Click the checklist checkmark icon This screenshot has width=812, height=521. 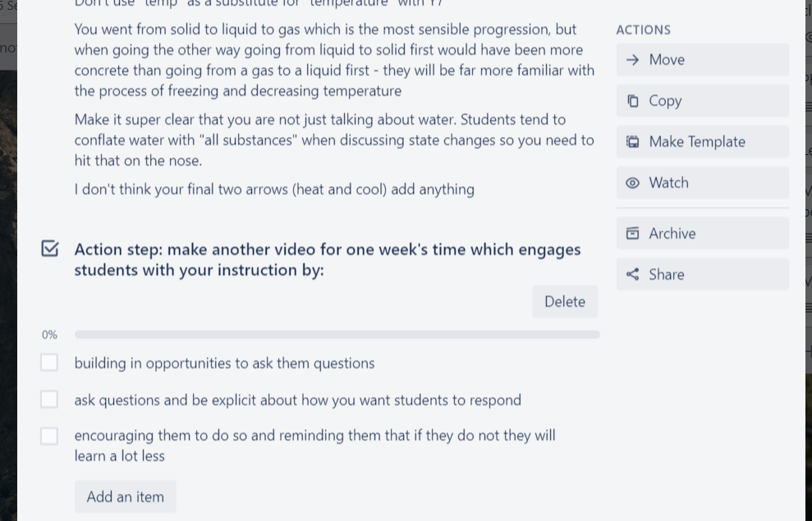click(49, 249)
